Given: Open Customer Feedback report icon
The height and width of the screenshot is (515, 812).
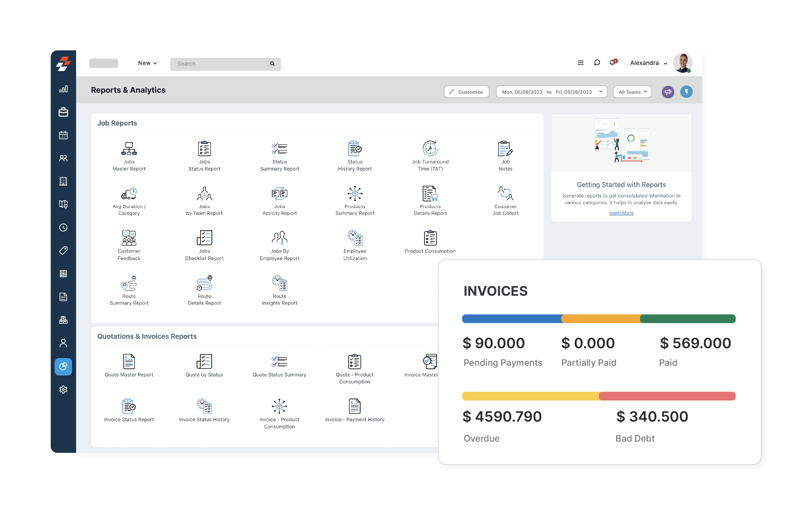Looking at the screenshot, I should (x=129, y=238).
